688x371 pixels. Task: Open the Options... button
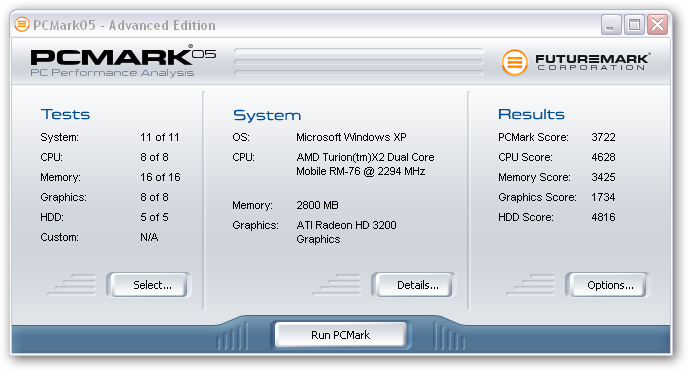607,285
